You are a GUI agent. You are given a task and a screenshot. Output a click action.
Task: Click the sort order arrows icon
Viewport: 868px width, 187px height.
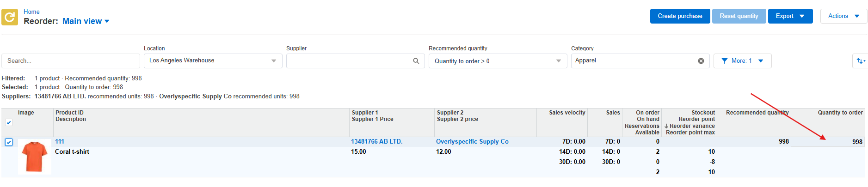point(860,61)
